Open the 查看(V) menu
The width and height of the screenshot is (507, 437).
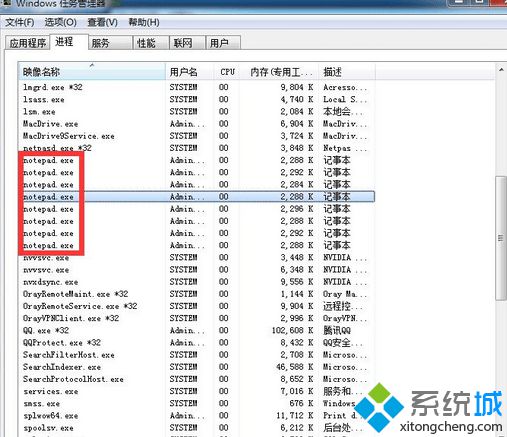click(x=102, y=22)
